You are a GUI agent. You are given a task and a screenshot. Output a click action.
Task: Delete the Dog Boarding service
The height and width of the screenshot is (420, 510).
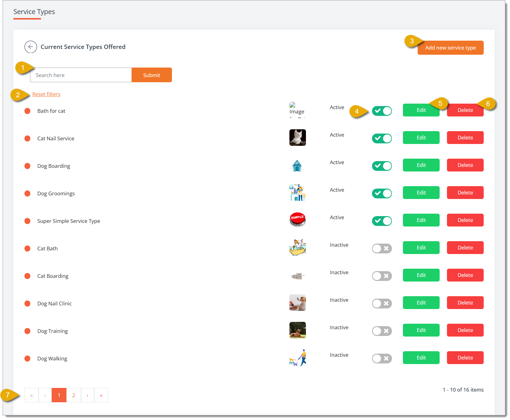[465, 165]
